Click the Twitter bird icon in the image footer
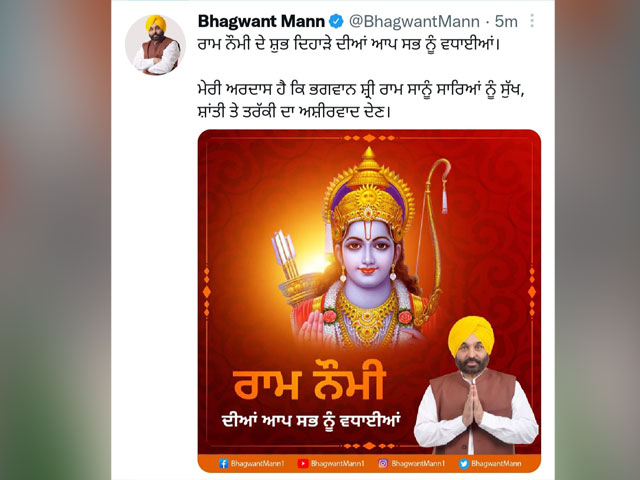 (x=463, y=463)
